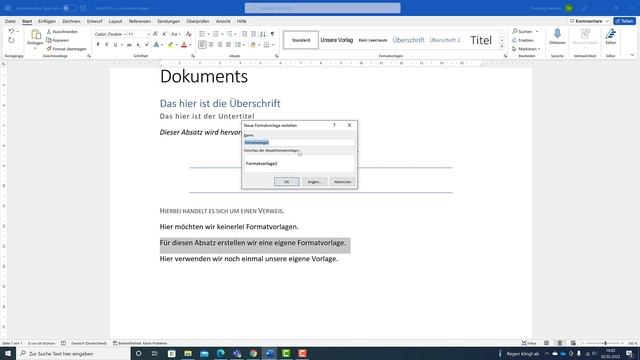This screenshot has width=640, height=360.
Task: Toggle subscript formatting
Action: [138, 44]
